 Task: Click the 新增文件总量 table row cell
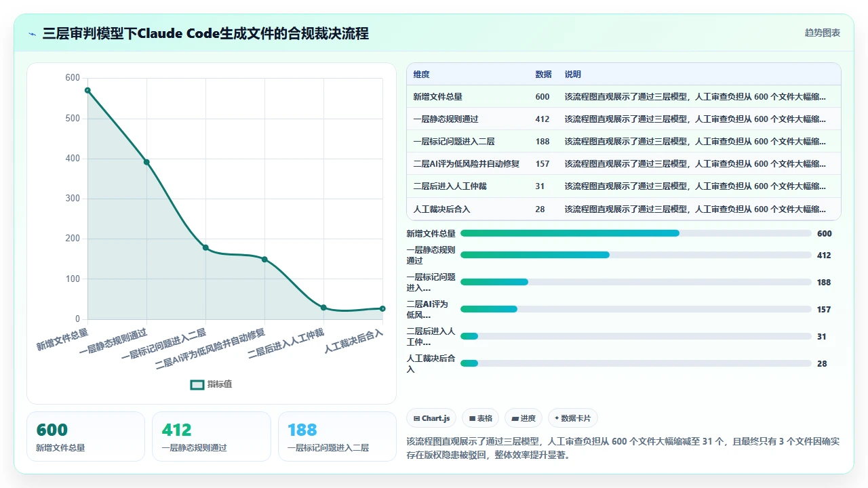(437, 97)
